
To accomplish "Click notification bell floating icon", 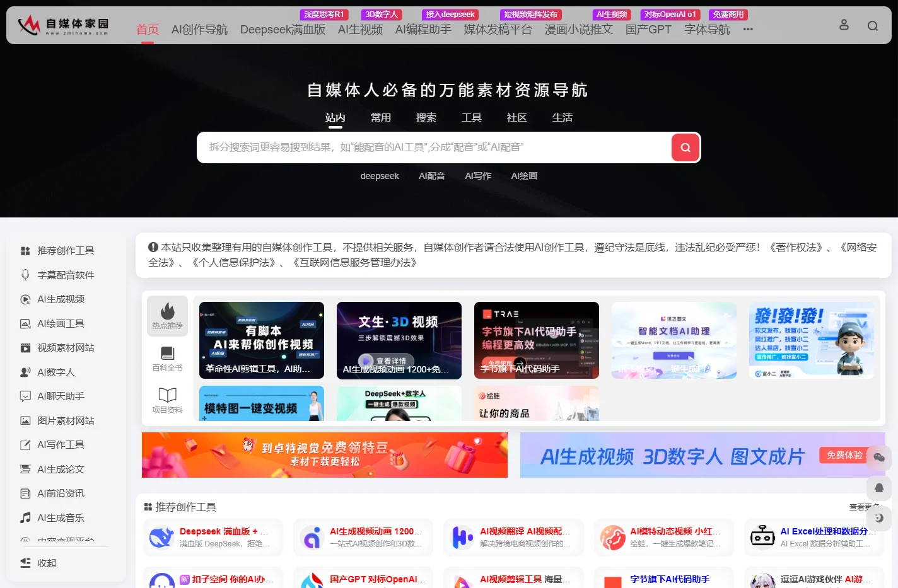I will (879, 488).
